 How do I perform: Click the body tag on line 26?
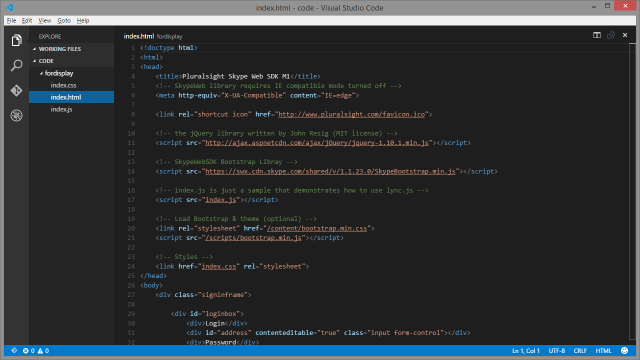click(x=151, y=285)
